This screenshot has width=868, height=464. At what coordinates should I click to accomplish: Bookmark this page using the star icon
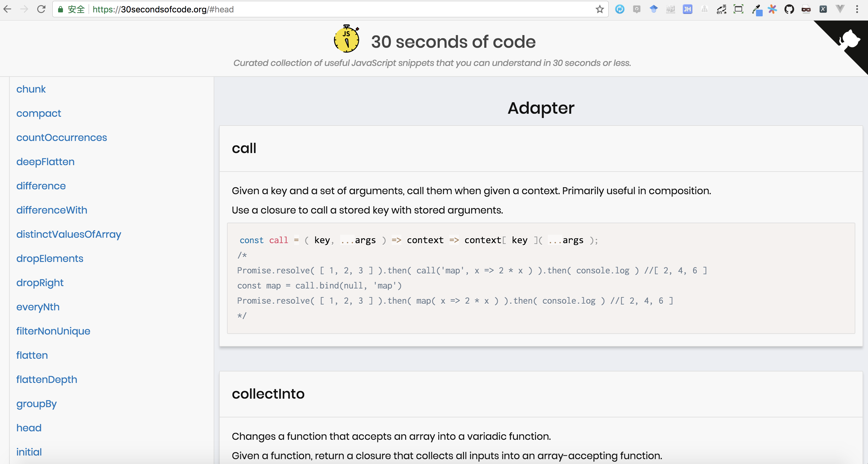[x=600, y=9]
